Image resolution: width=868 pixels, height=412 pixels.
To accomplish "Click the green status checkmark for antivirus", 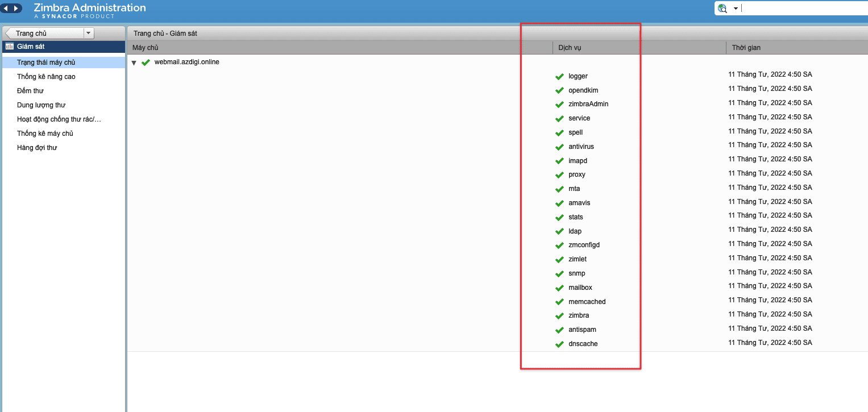I will 559,147.
